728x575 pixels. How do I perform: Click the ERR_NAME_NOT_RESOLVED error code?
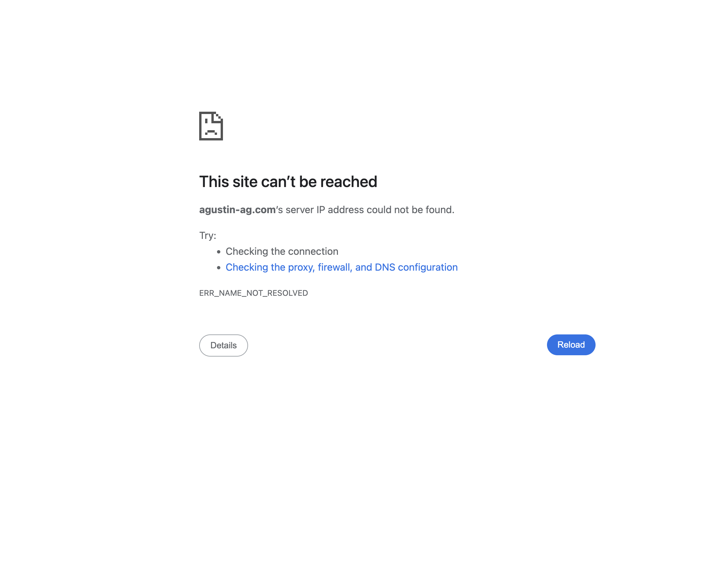coord(253,293)
